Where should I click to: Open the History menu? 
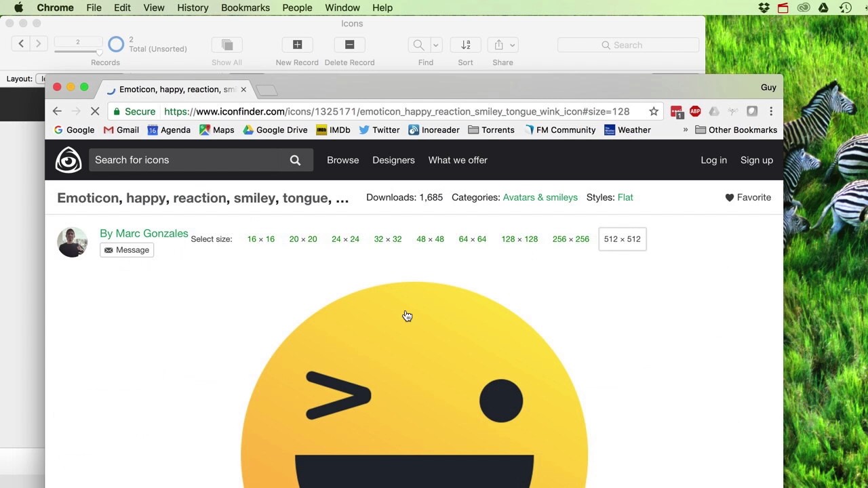[x=193, y=7]
